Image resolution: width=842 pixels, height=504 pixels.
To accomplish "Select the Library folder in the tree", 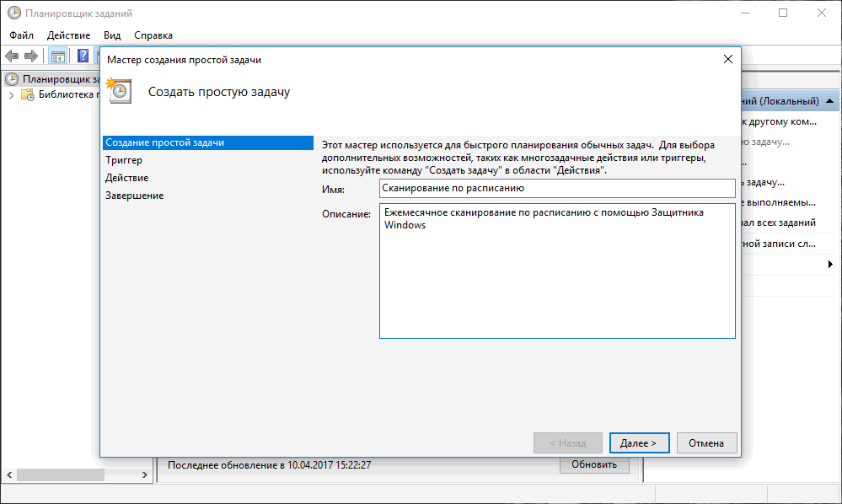I will tap(60, 94).
